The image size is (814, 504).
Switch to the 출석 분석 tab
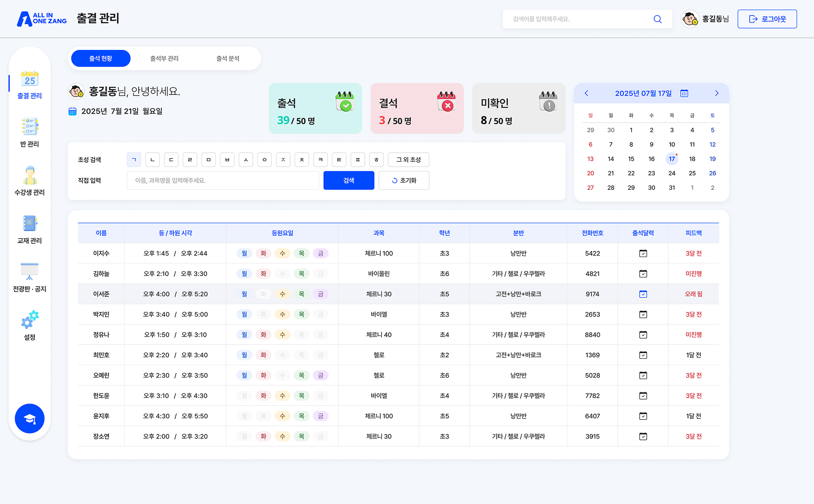click(x=228, y=59)
